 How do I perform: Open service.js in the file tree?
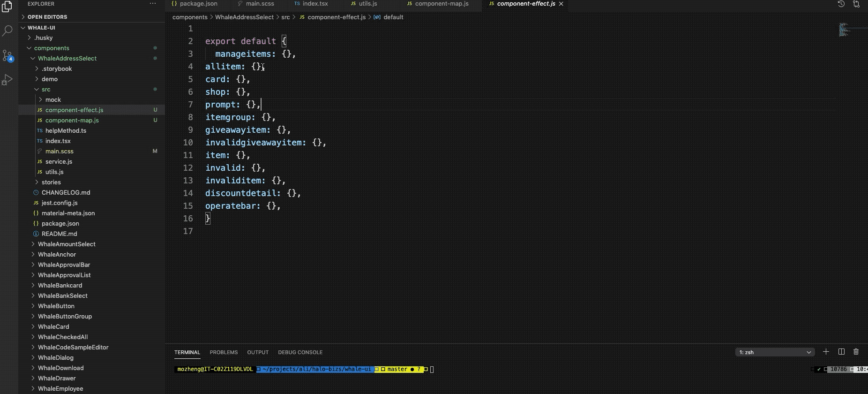[91, 162]
